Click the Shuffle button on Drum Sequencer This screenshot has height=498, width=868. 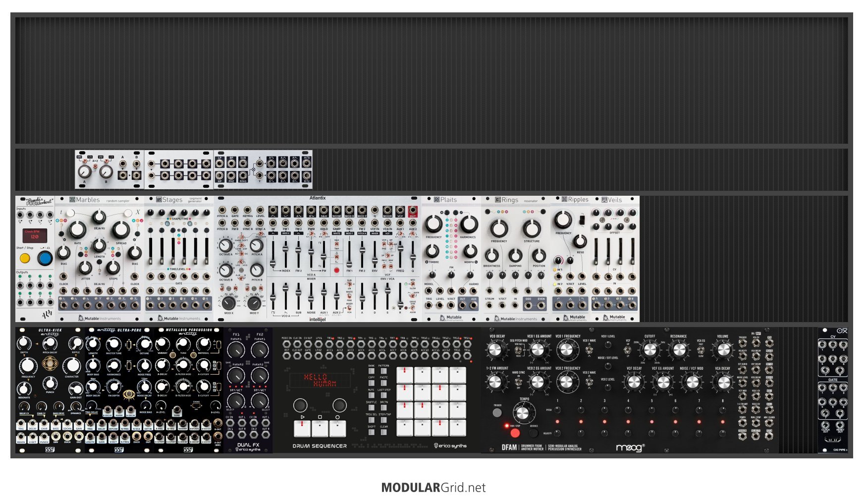372,407
